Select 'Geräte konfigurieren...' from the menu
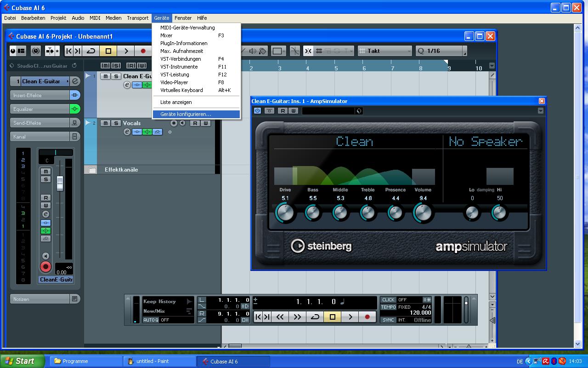Image resolution: width=588 pixels, height=368 pixels. [x=186, y=114]
